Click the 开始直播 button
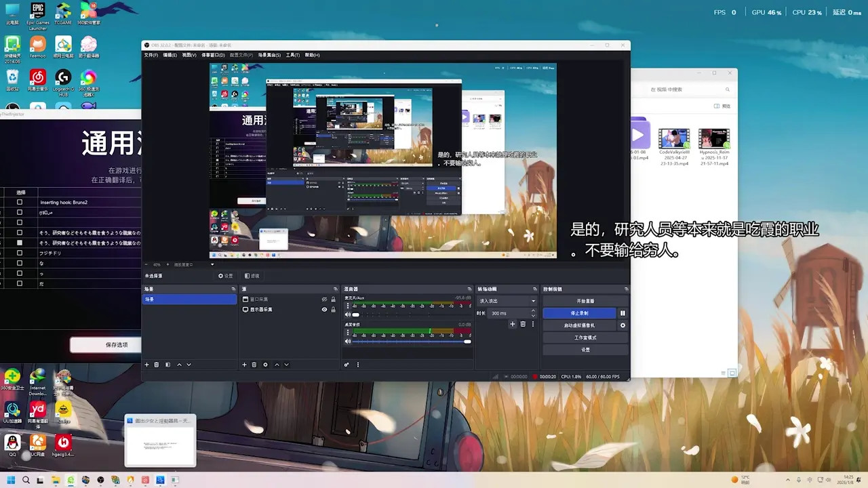The height and width of the screenshot is (488, 868). pos(585,301)
